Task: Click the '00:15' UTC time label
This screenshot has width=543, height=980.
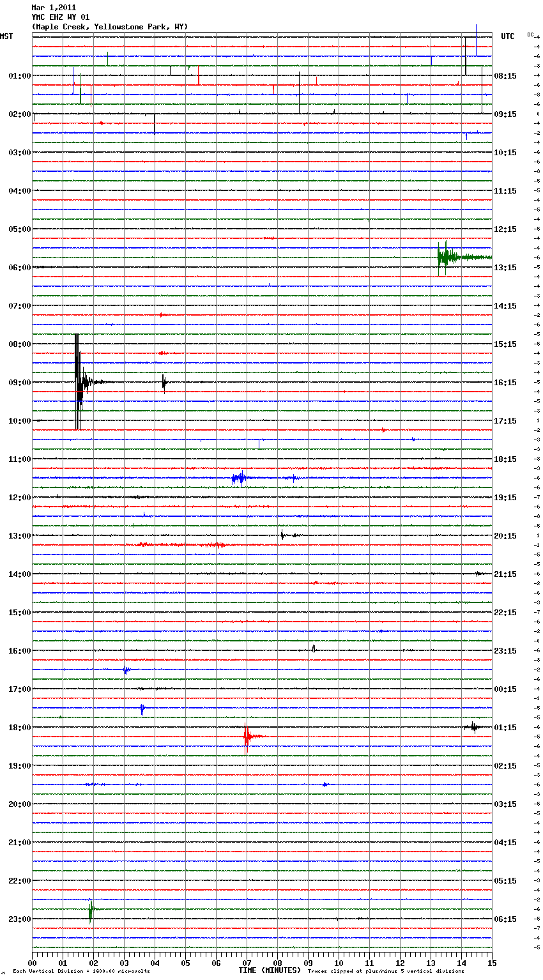Action: pos(505,689)
